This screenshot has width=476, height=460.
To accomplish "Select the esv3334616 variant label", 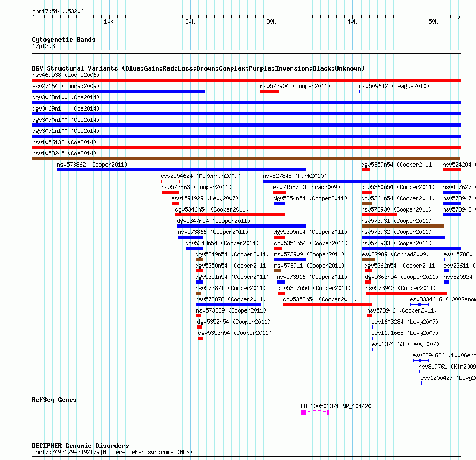I will point(443,299).
